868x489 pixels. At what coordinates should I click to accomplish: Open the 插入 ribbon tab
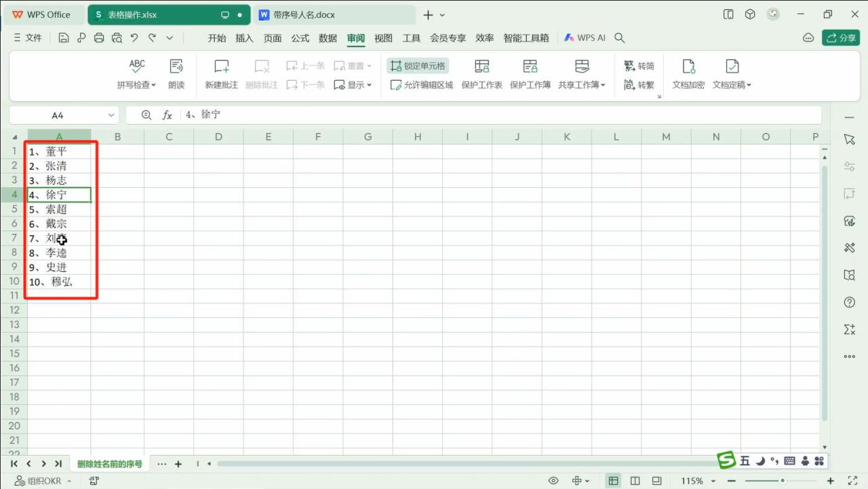(244, 38)
